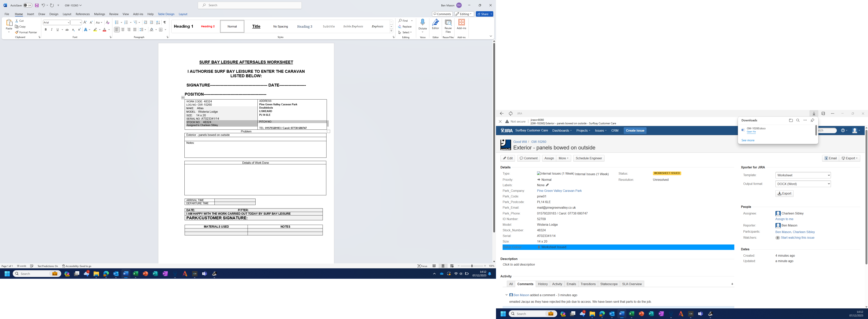868x319 pixels.
Task: Open the Output format dropdown
Action: (803, 184)
